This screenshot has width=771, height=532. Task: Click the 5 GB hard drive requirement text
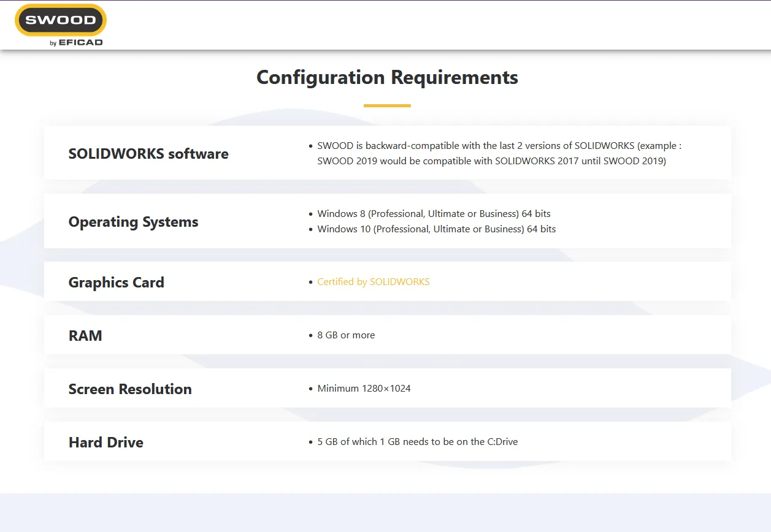(x=417, y=442)
